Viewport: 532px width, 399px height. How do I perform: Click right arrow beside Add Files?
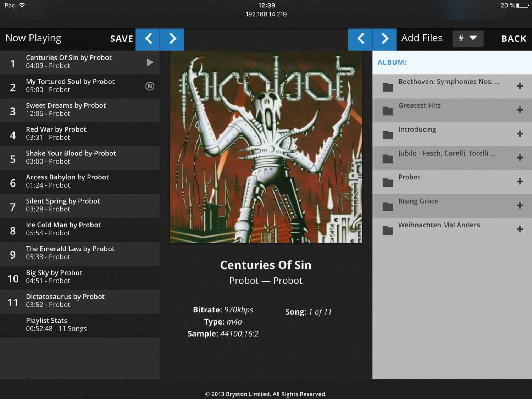click(x=384, y=39)
